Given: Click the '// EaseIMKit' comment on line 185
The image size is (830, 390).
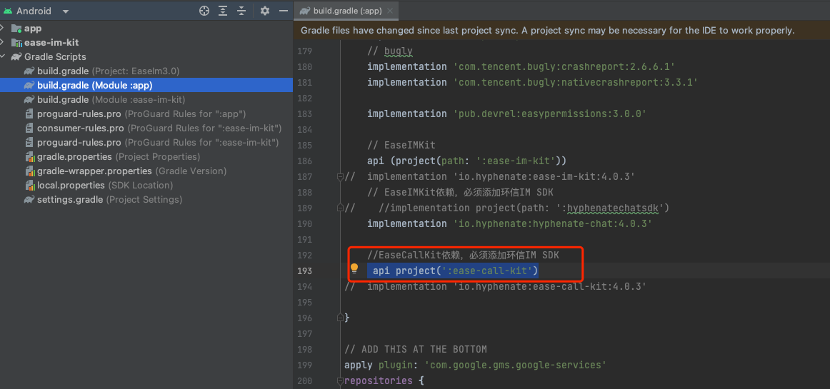Looking at the screenshot, I should click(x=401, y=145).
